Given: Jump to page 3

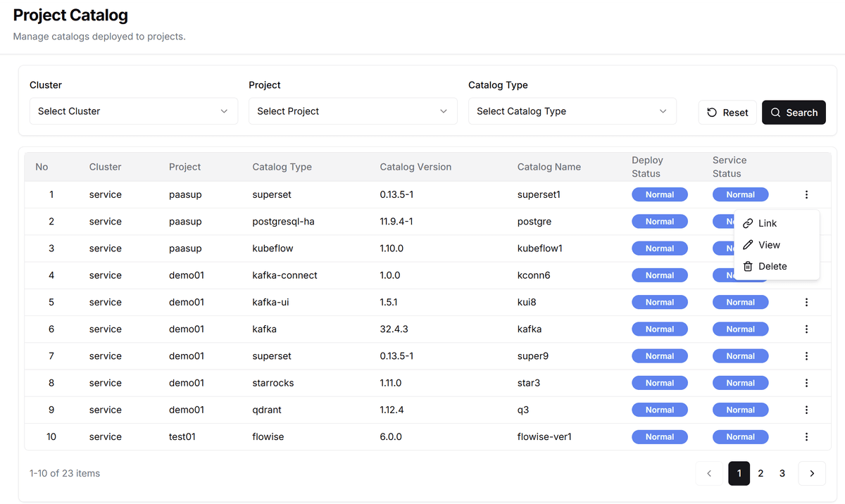Looking at the screenshot, I should point(782,474).
